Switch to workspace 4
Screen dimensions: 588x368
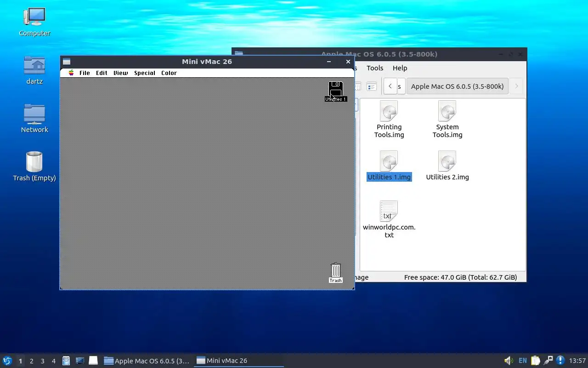pyautogui.click(x=53, y=361)
